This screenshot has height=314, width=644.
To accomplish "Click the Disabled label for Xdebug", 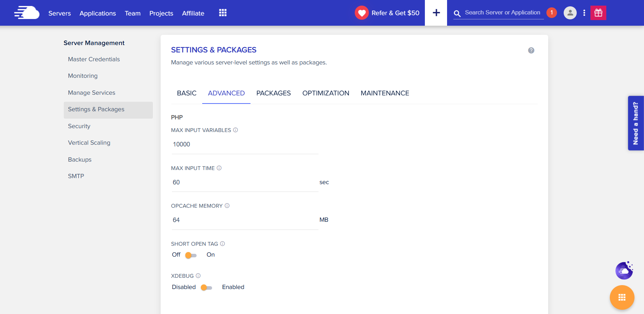I will [x=184, y=287].
